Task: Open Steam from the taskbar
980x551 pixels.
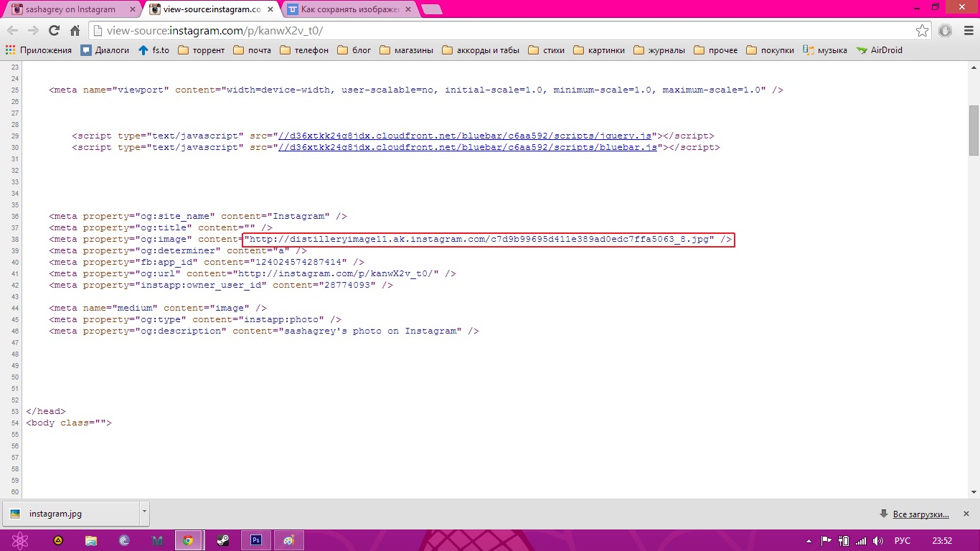Action: pos(223,540)
